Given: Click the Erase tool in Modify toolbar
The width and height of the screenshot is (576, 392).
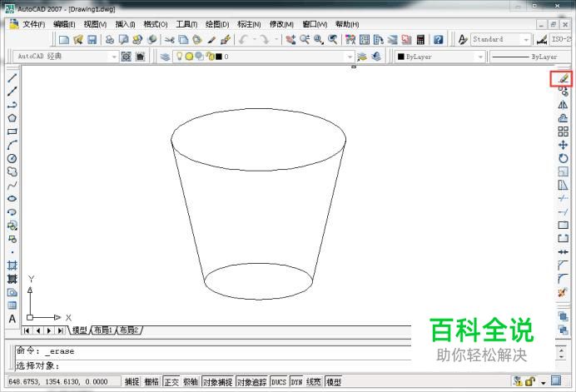Looking at the screenshot, I should coord(563,78).
